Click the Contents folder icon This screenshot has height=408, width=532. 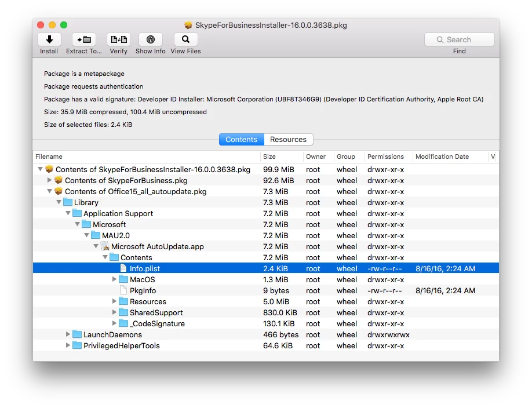point(114,257)
